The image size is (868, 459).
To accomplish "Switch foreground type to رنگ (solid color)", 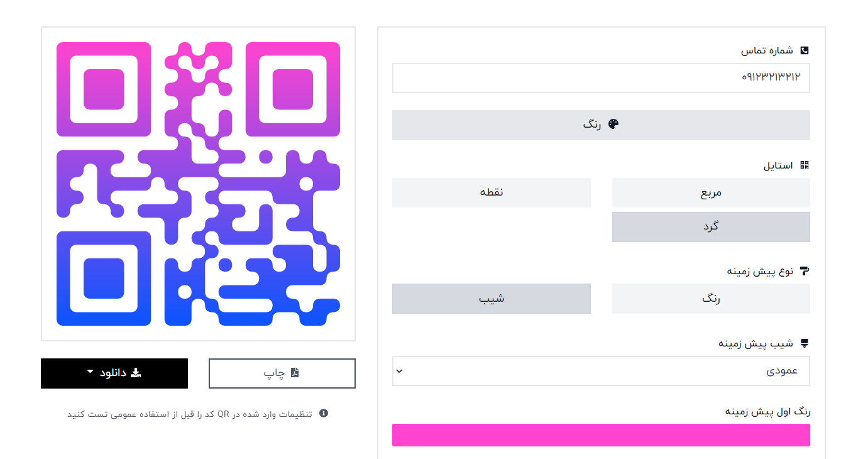I will click(711, 299).
